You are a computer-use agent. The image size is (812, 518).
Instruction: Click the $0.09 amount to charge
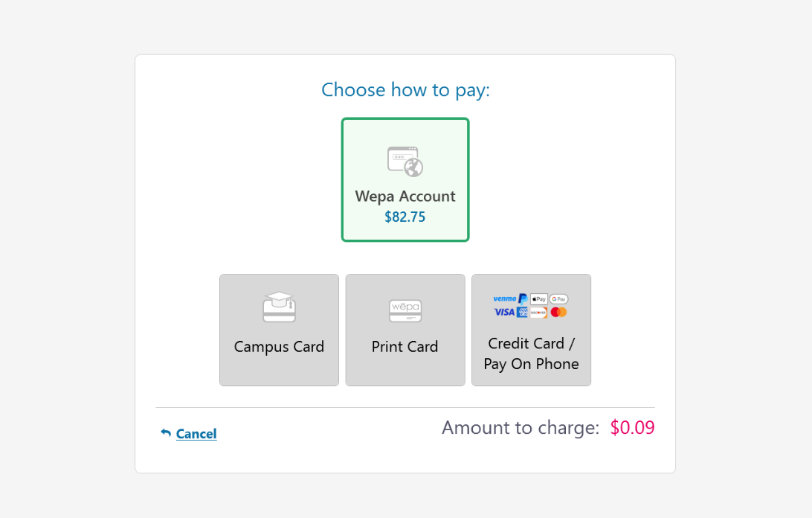(632, 427)
